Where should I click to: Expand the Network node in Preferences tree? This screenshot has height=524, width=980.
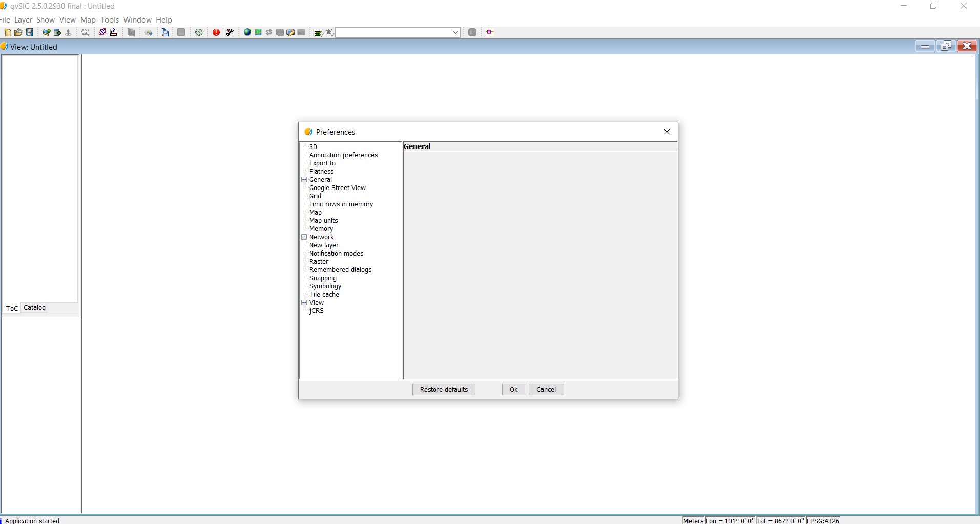coord(304,237)
